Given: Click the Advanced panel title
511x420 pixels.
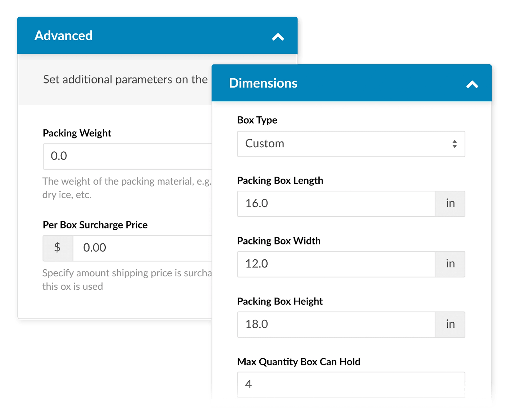Looking at the screenshot, I should pos(64,35).
